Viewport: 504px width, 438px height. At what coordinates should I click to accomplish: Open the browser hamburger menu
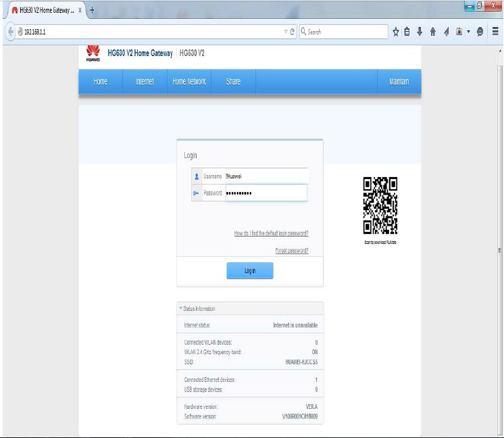(495, 32)
